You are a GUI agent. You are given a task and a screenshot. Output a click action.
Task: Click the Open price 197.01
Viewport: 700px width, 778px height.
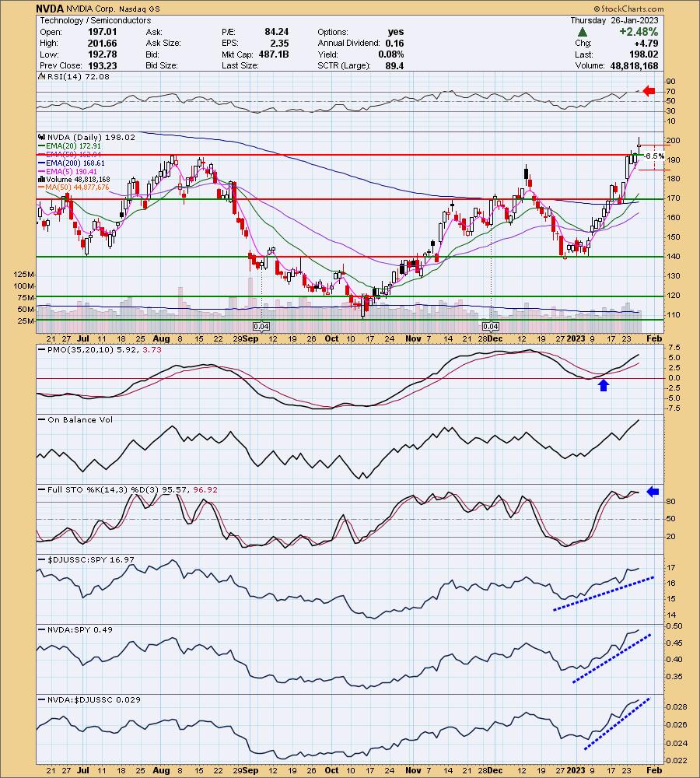(x=102, y=32)
